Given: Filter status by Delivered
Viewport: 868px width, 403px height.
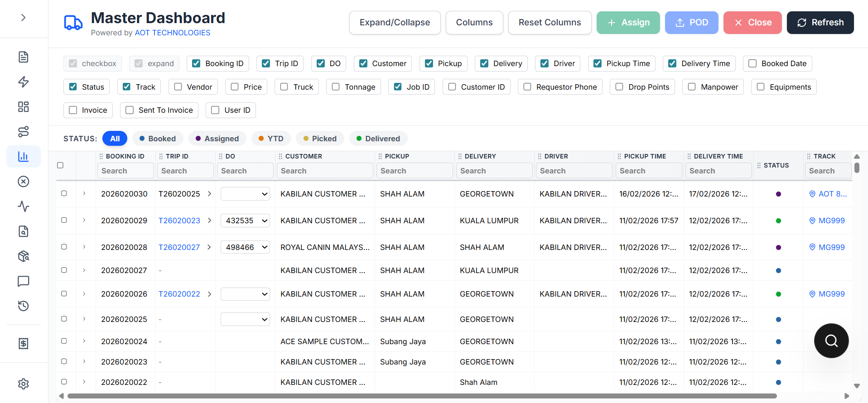Looking at the screenshot, I should pos(378,139).
